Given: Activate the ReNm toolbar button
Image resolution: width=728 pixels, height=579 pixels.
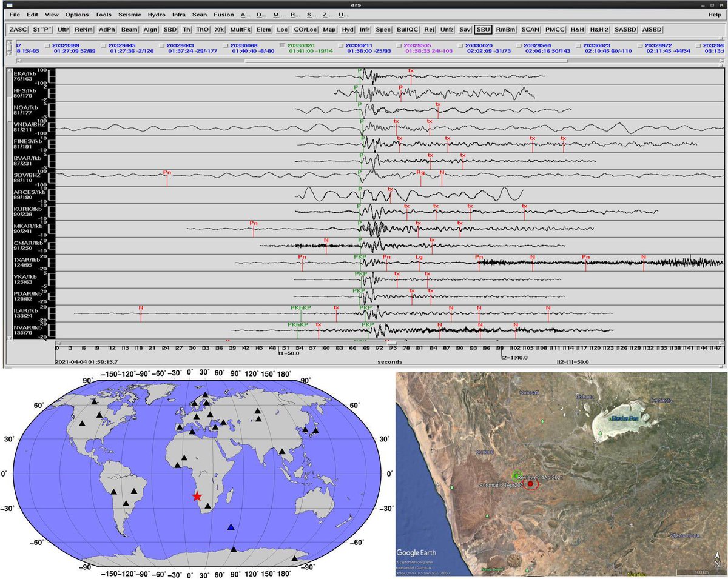Looking at the screenshot, I should point(85,29).
